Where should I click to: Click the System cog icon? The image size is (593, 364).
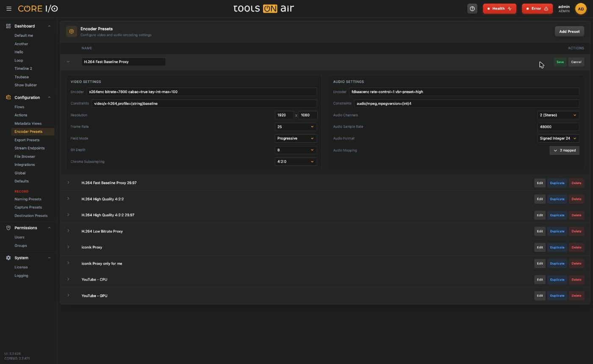8,258
